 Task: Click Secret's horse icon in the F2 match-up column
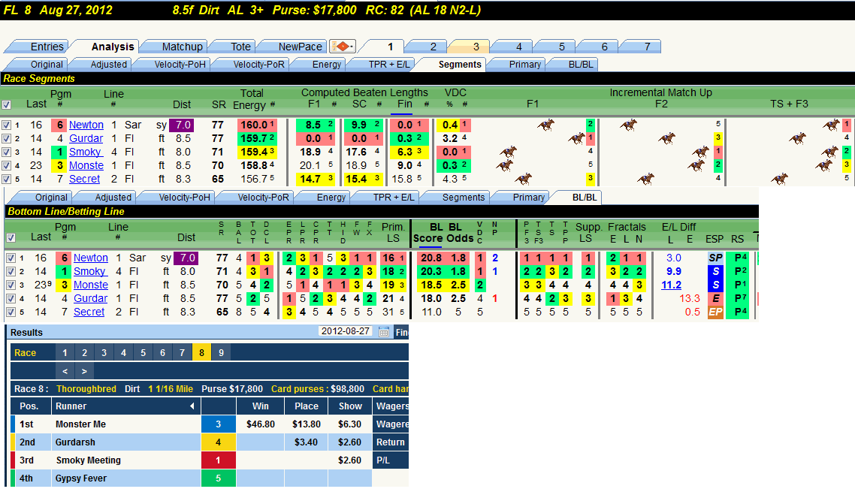tap(645, 178)
